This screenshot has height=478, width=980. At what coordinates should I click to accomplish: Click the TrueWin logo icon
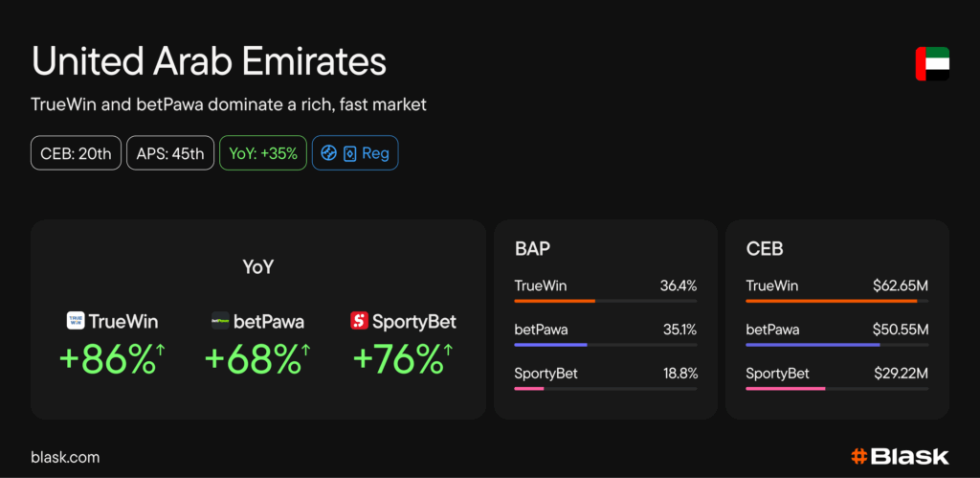tap(76, 321)
